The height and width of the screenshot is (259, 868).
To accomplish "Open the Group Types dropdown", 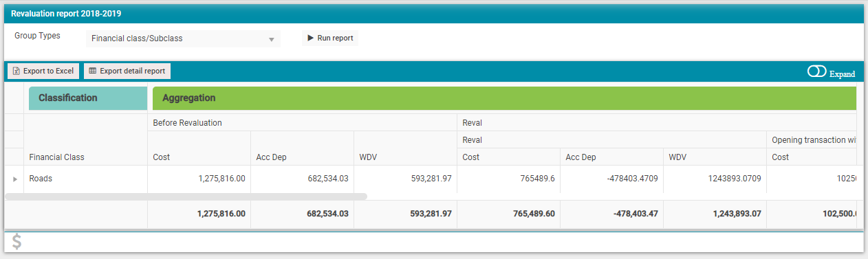I will (x=184, y=38).
